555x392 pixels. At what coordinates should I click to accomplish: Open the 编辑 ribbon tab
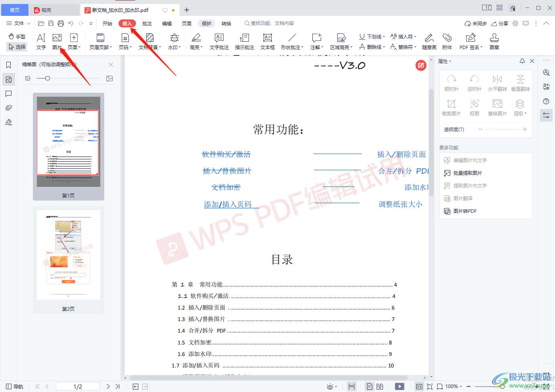167,23
